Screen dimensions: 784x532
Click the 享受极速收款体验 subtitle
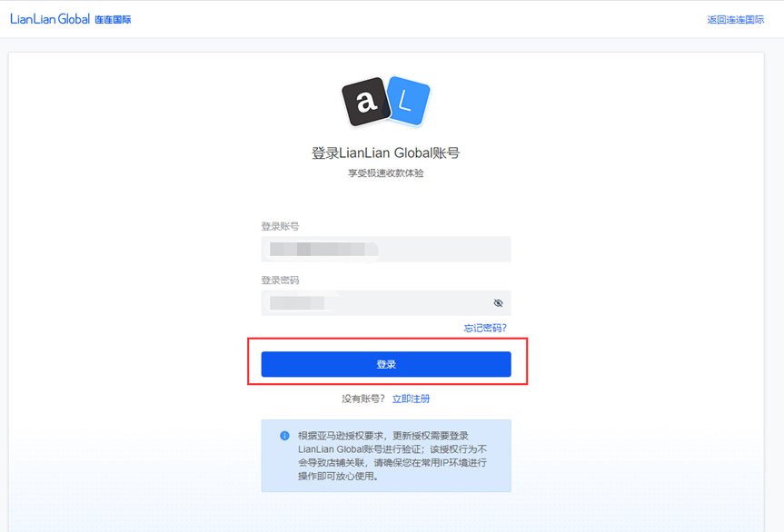coord(385,172)
